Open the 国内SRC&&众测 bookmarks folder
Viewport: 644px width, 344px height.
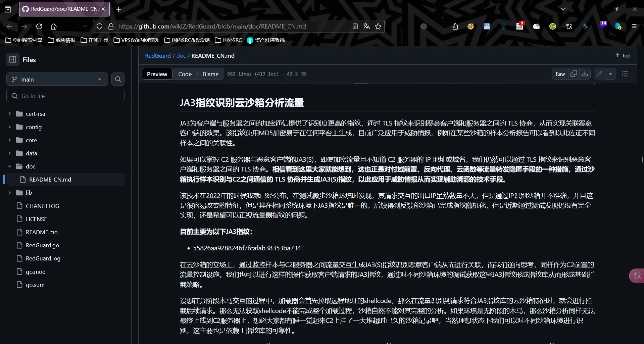(187, 40)
